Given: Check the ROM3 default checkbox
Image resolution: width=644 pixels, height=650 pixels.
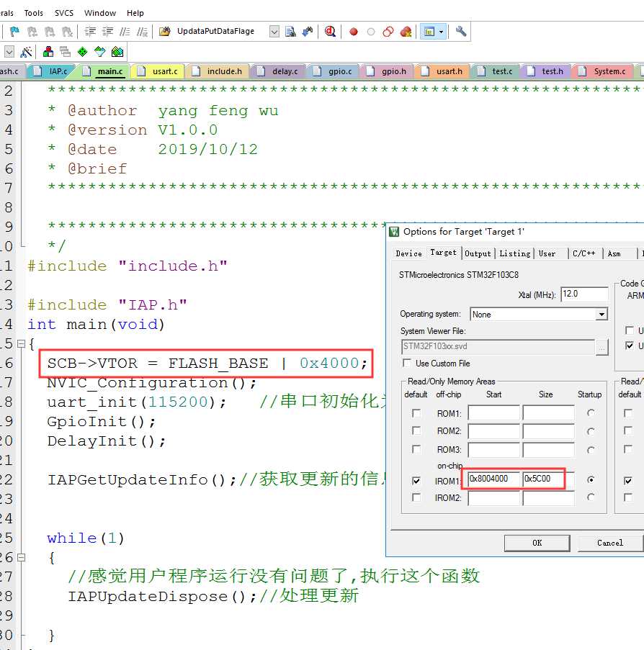Looking at the screenshot, I should [x=416, y=449].
